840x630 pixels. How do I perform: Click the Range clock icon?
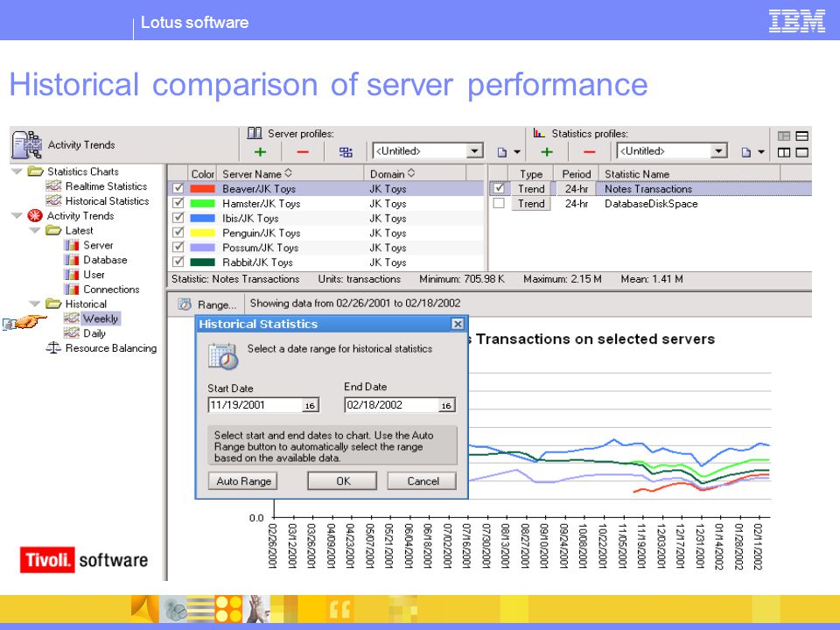185,304
